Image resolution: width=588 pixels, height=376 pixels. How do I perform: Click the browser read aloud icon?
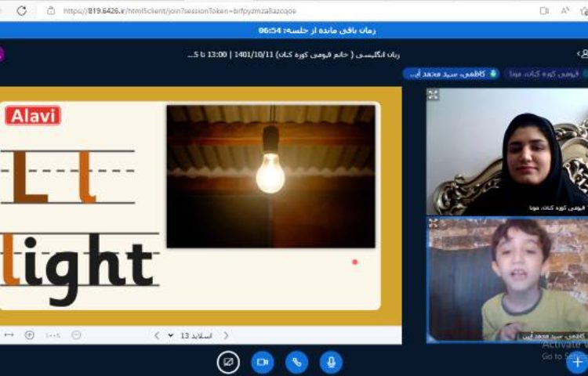pos(565,11)
